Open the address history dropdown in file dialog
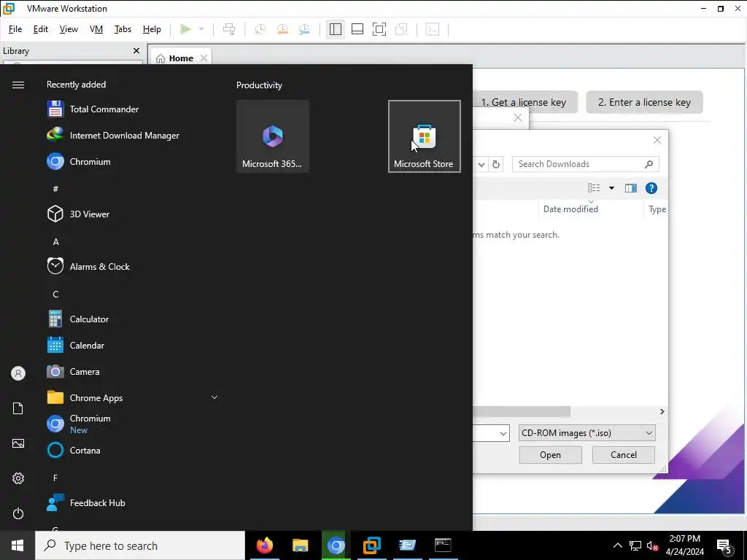This screenshot has height=560, width=747. tap(481, 164)
